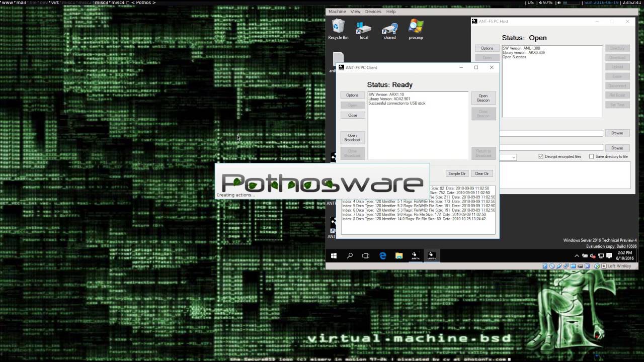Open the 'local' drive shortcut icon

click(364, 28)
